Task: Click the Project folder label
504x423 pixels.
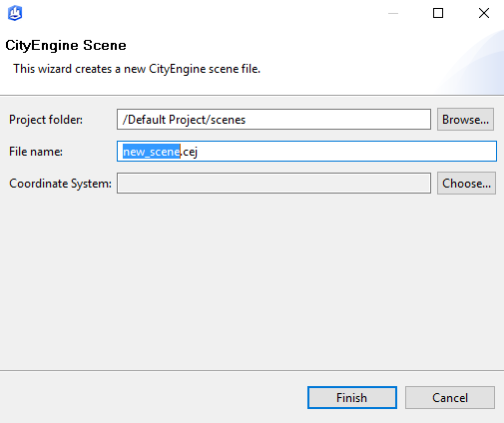Action: tap(46, 120)
